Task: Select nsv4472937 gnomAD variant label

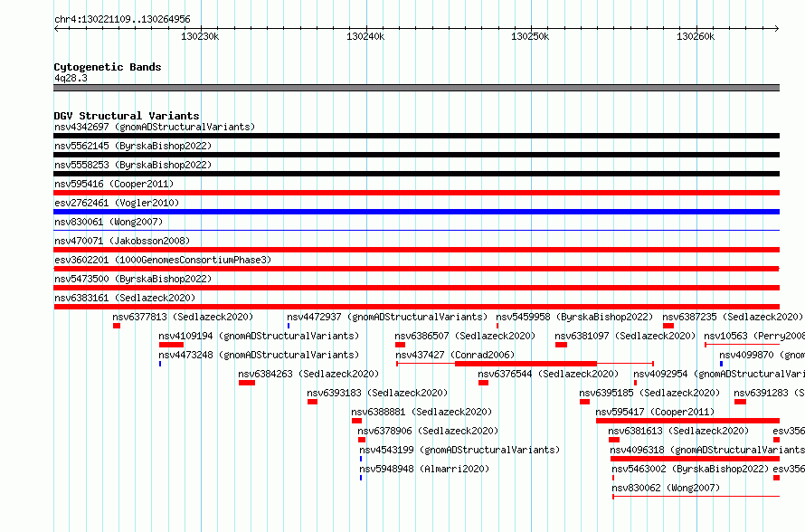Action: (x=387, y=317)
